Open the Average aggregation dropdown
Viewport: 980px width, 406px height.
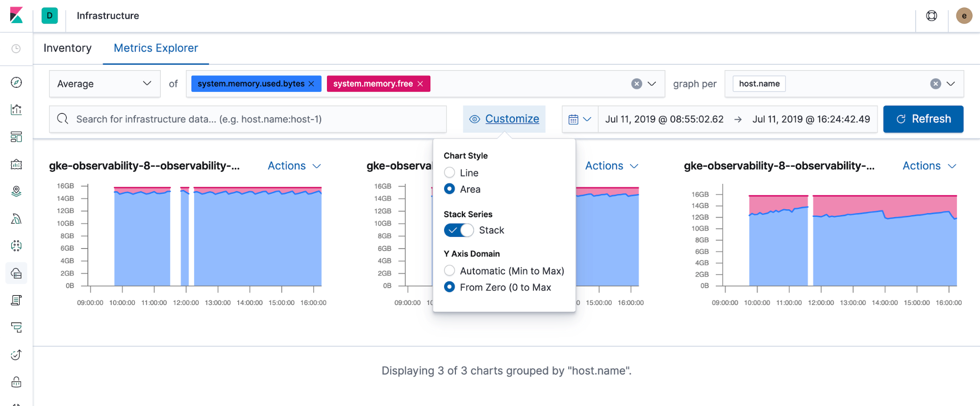104,84
